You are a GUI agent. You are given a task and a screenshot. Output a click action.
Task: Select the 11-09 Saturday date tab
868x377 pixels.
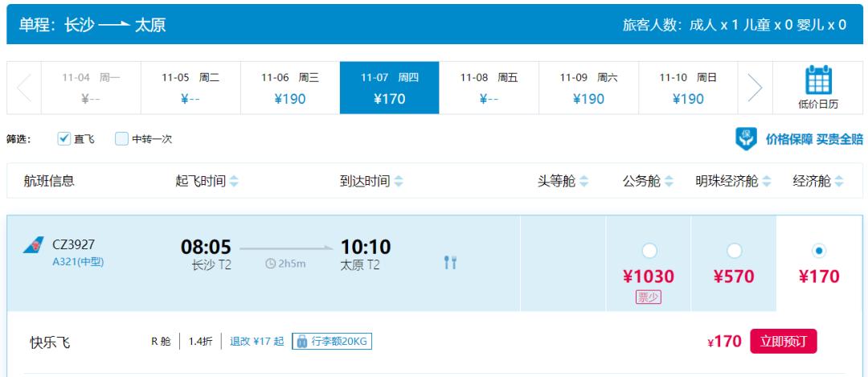588,88
